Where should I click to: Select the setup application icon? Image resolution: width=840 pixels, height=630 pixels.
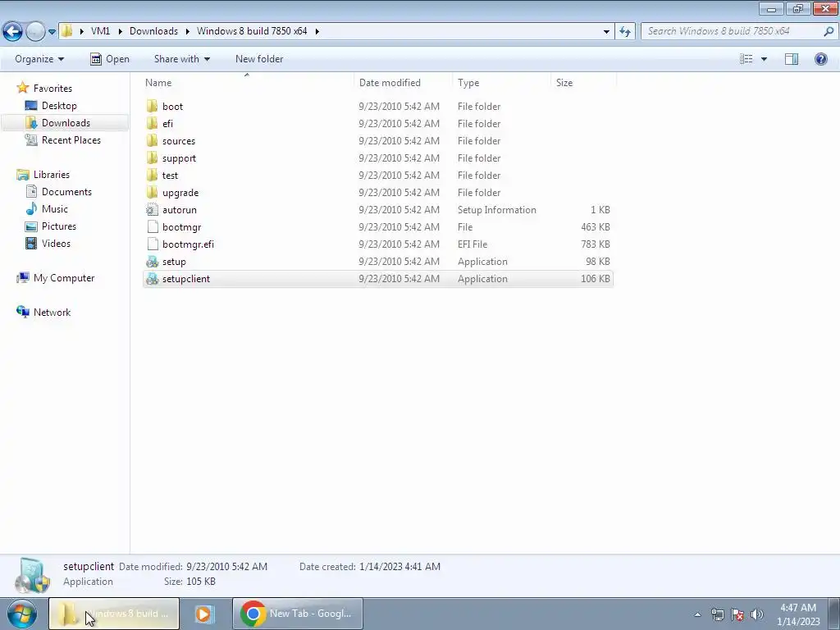coord(152,262)
